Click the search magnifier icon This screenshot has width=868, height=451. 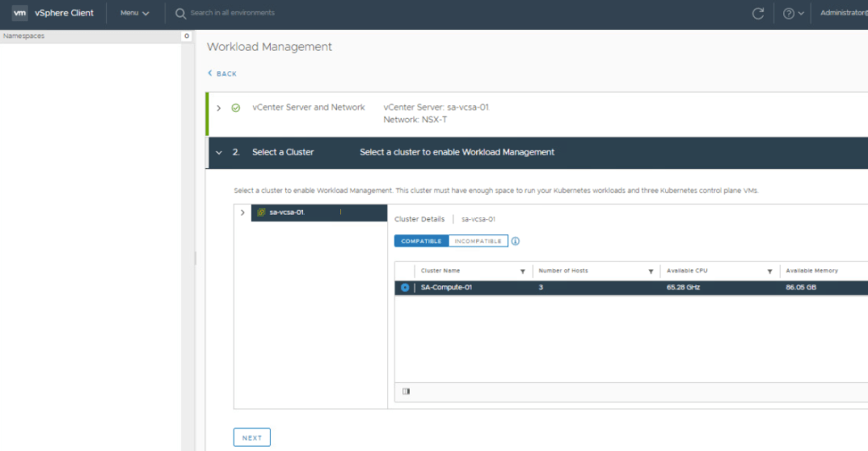[x=181, y=14]
